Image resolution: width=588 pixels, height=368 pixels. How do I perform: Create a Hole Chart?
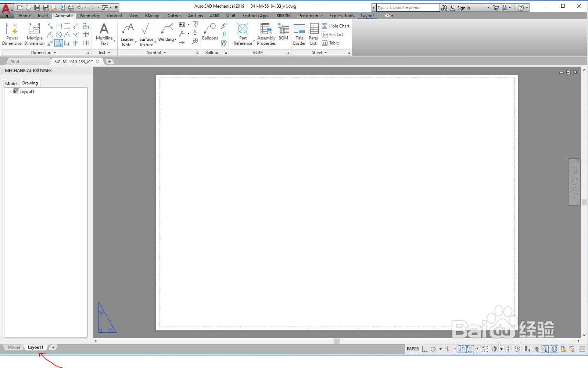point(336,26)
